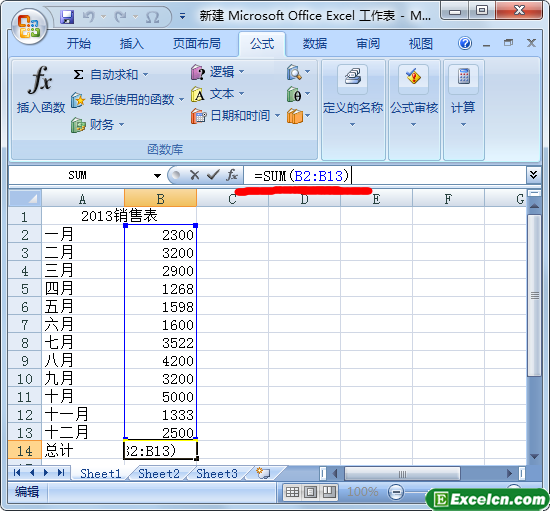Screen dimensions: 550x511
Task: Cancel formula entry with the X icon
Action: 194,175
